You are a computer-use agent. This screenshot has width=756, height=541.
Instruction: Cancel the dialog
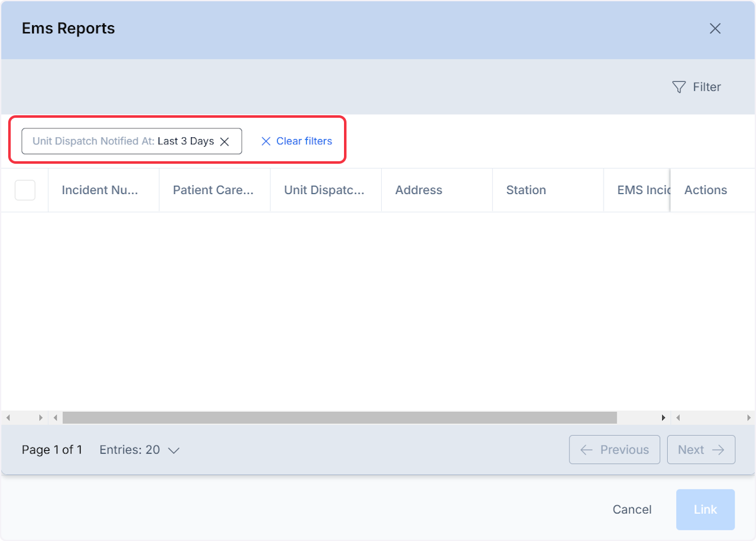tap(632, 510)
